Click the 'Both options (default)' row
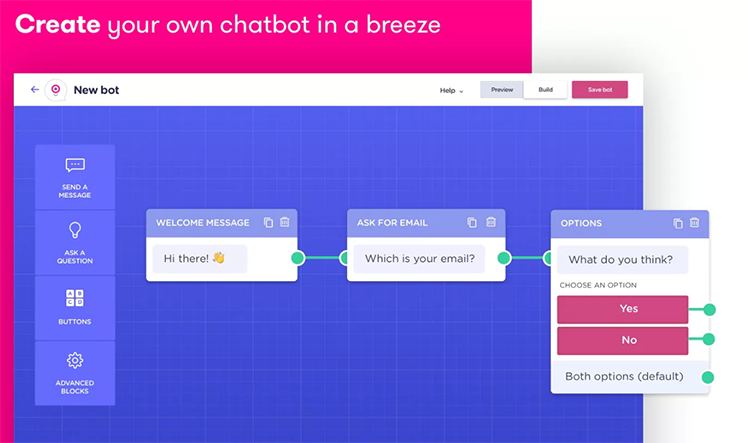 coord(630,377)
